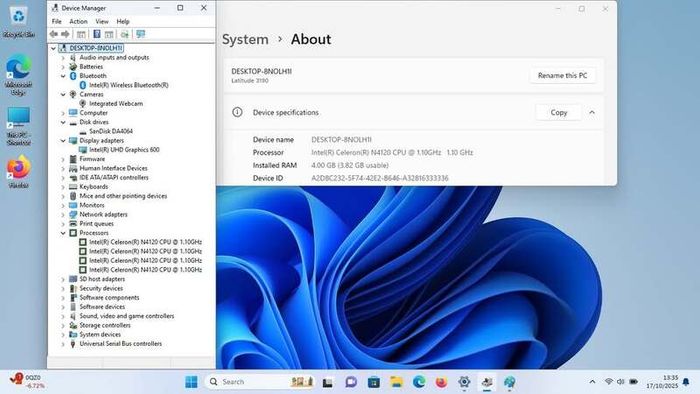Expand the Batteries node
Image resolution: width=700 pixels, height=394 pixels.
[63, 66]
